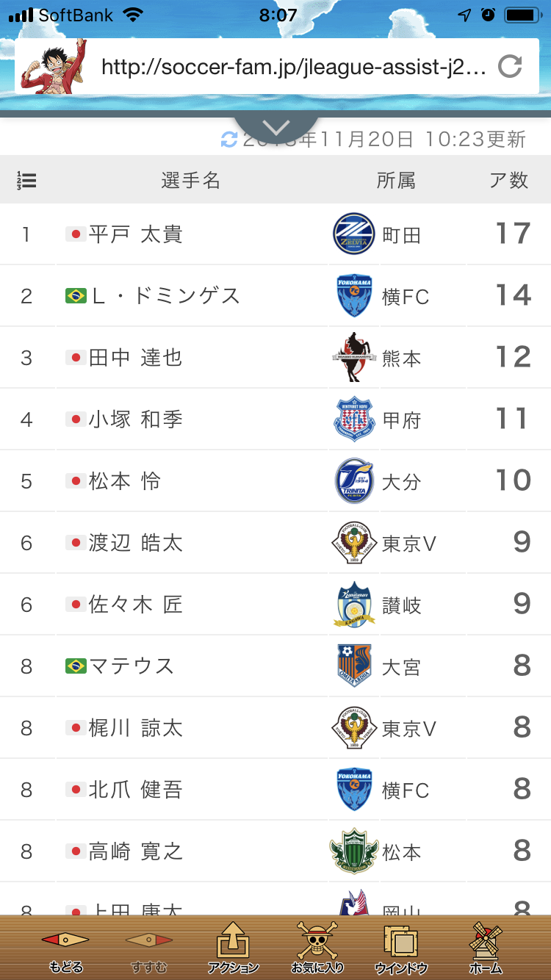Tap the もどる back arrow
This screenshot has height=980, width=551.
click(65, 948)
